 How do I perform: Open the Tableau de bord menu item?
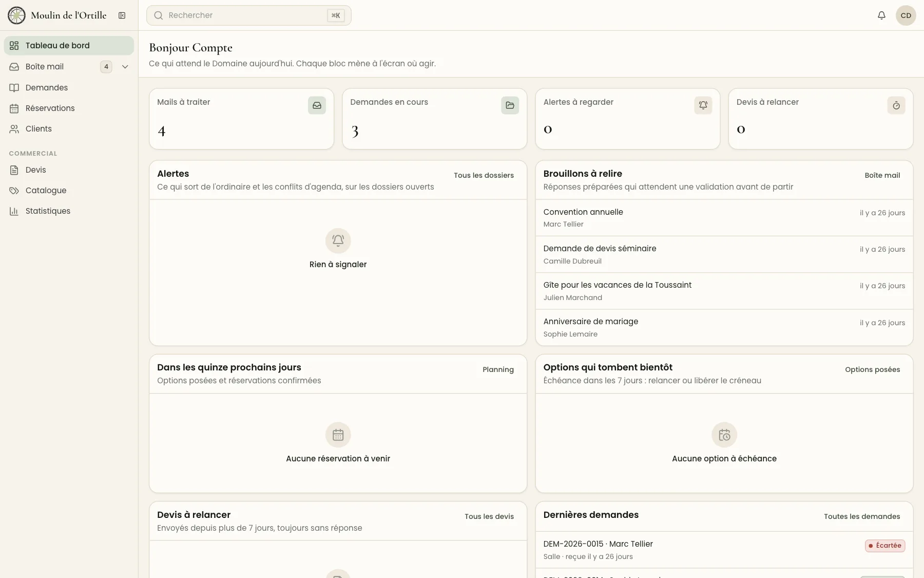(x=69, y=46)
